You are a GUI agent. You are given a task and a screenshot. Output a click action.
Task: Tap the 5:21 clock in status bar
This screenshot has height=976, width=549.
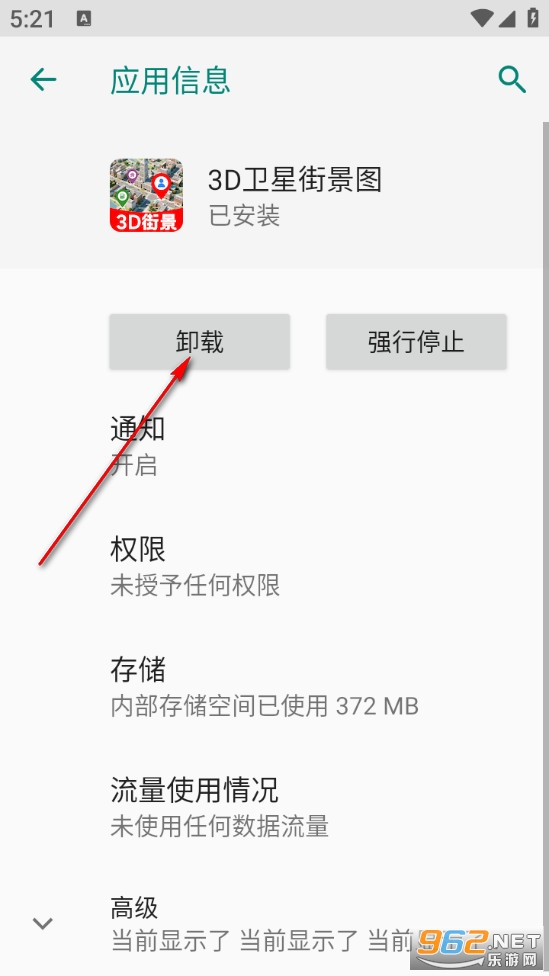tap(32, 19)
